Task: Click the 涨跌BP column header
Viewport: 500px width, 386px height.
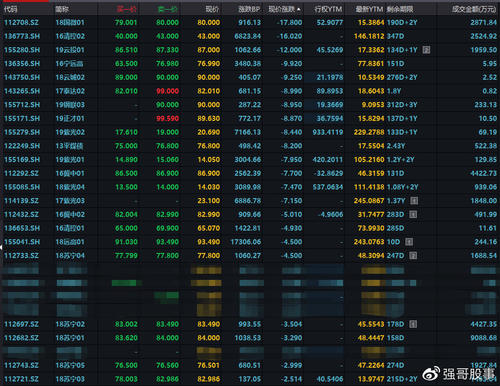Action: [249, 9]
